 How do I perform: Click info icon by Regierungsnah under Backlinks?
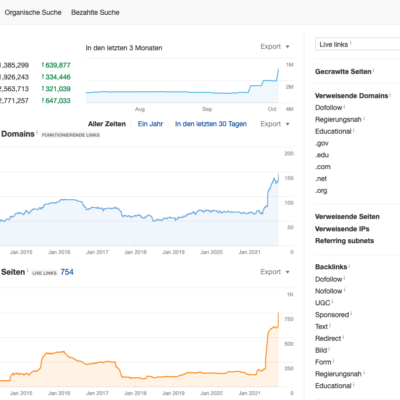coord(364,372)
